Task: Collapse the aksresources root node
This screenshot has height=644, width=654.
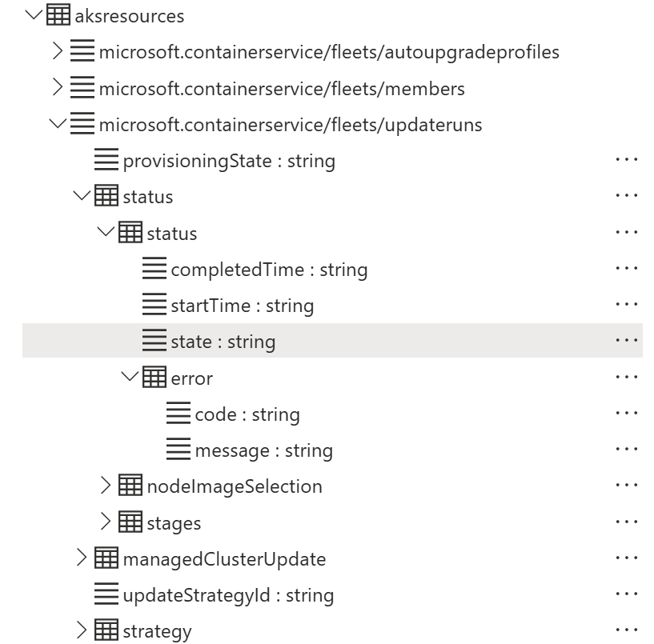Action: [x=34, y=15]
